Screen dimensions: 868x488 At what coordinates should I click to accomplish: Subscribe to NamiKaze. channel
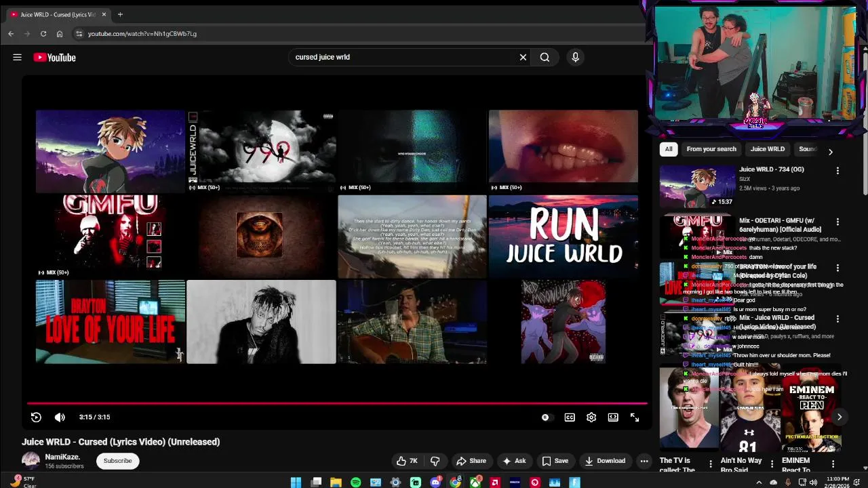[117, 461]
